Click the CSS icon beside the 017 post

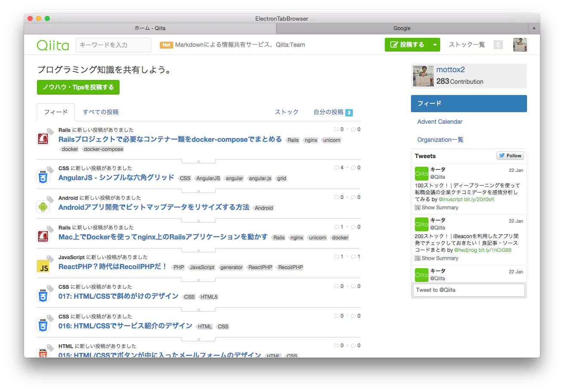[43, 296]
